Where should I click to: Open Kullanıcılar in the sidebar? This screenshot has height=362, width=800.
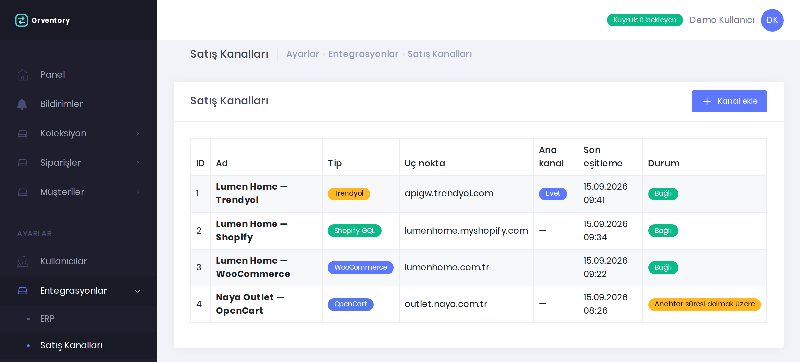coord(64,262)
